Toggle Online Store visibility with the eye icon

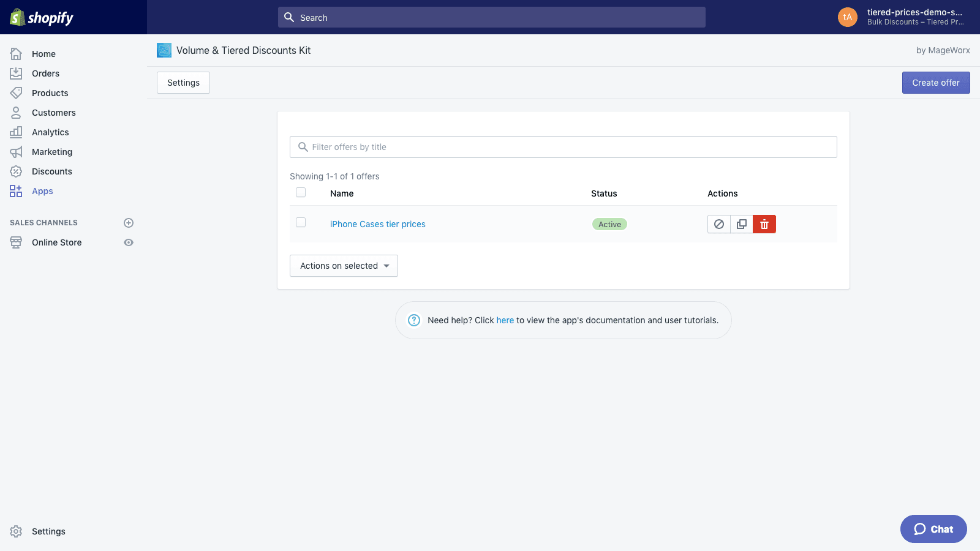click(128, 242)
